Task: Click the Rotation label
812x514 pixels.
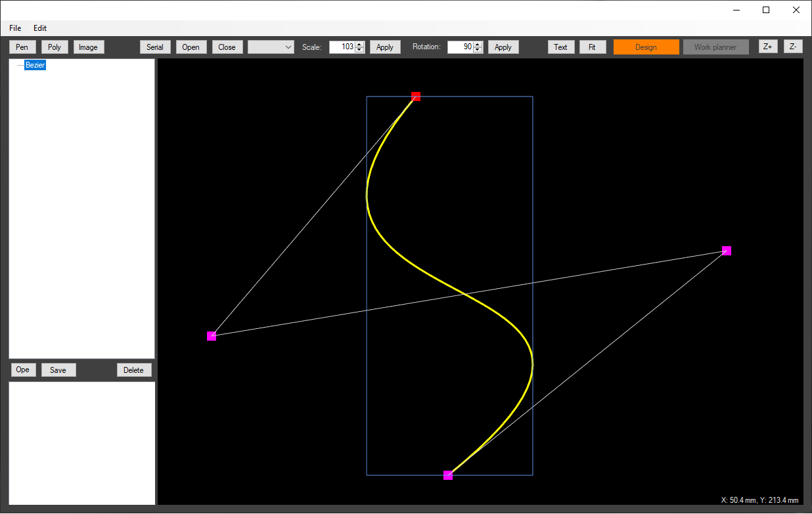Action: click(426, 47)
